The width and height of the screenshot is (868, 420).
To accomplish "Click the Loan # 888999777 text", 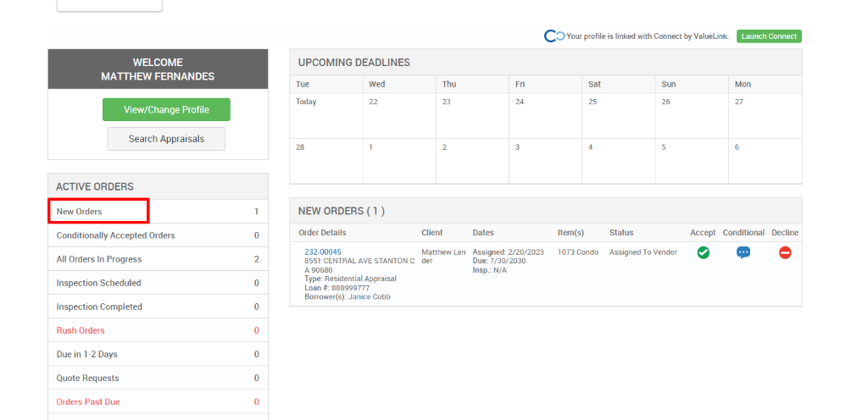I will click(337, 288).
